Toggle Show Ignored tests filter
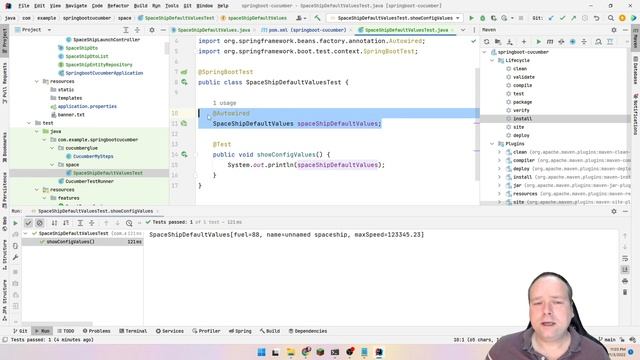This screenshot has height=360, width=640. pos(40,223)
